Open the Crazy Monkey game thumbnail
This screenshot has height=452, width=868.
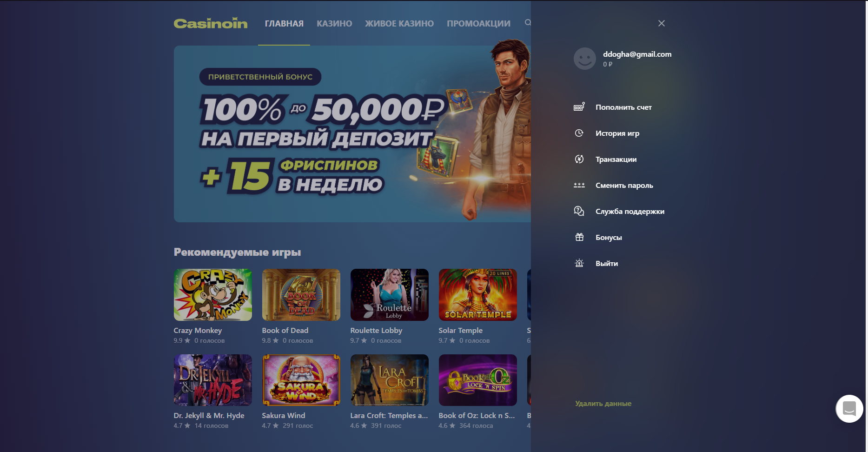pos(213,295)
